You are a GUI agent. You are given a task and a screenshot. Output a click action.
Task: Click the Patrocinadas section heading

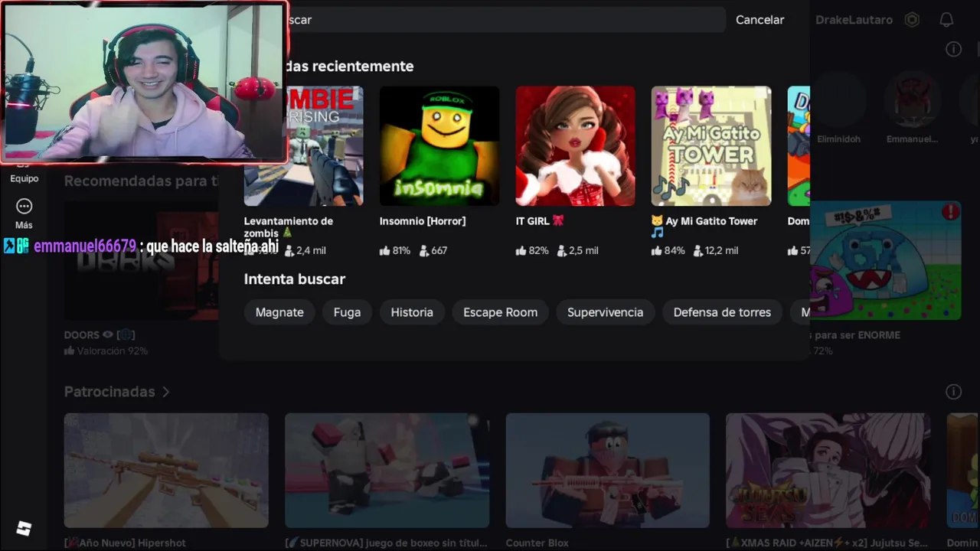coord(109,392)
